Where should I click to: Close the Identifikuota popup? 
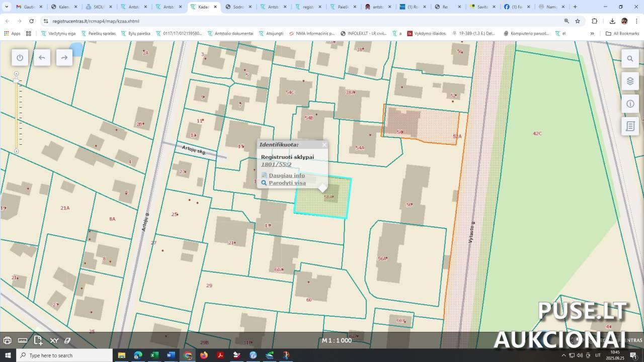tap(324, 145)
